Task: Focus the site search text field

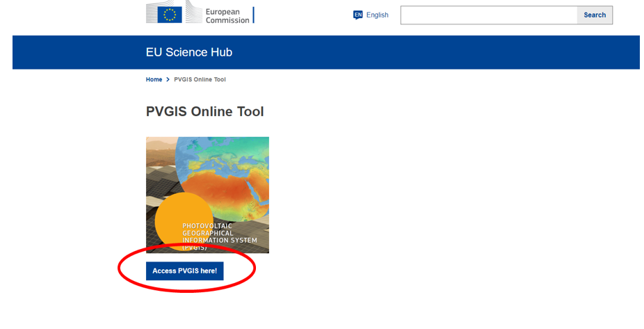Action: click(488, 15)
